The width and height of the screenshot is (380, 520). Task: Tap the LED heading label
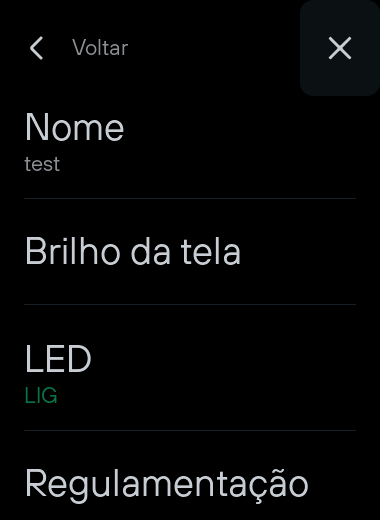[58, 359]
